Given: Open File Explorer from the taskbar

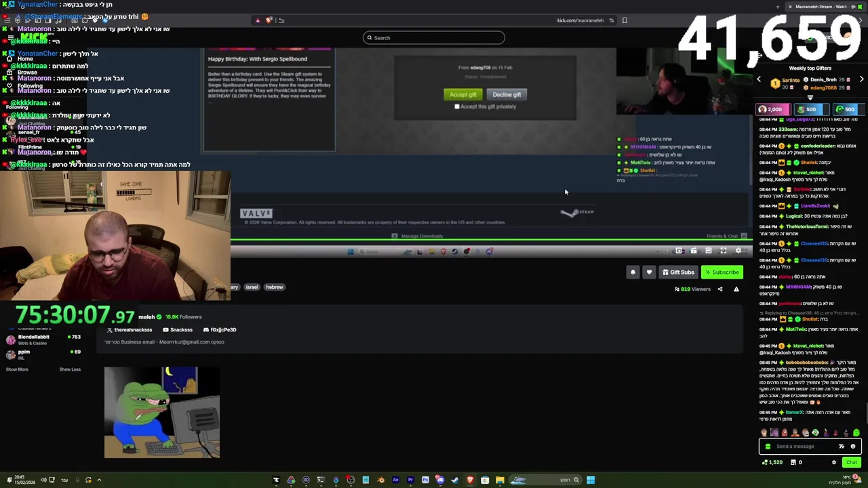Looking at the screenshot, I should pos(500,481).
